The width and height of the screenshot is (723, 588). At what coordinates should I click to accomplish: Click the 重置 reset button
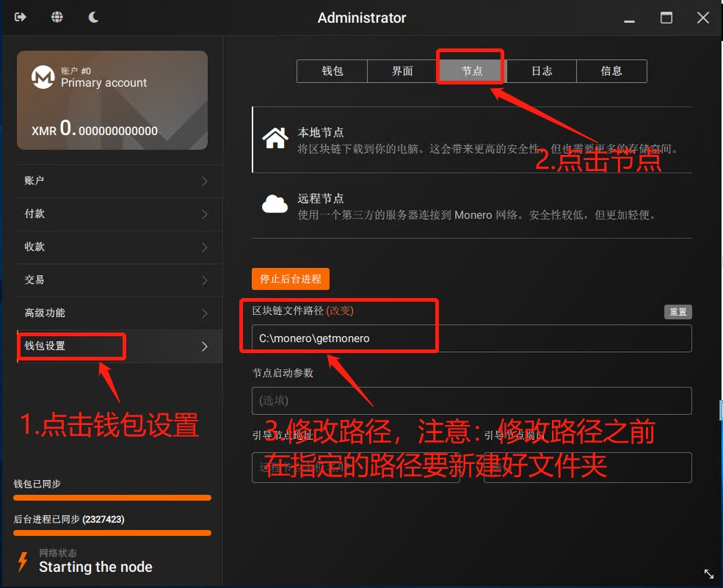point(677,312)
